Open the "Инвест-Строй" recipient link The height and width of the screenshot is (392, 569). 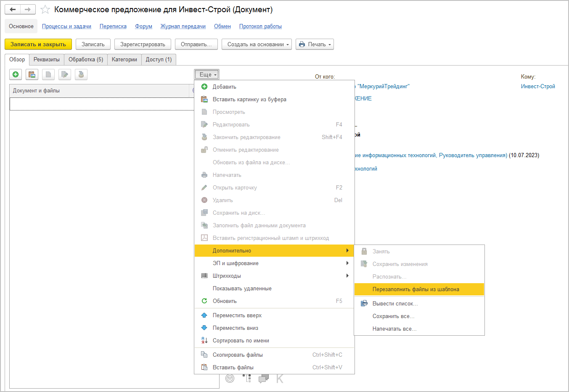coord(538,86)
